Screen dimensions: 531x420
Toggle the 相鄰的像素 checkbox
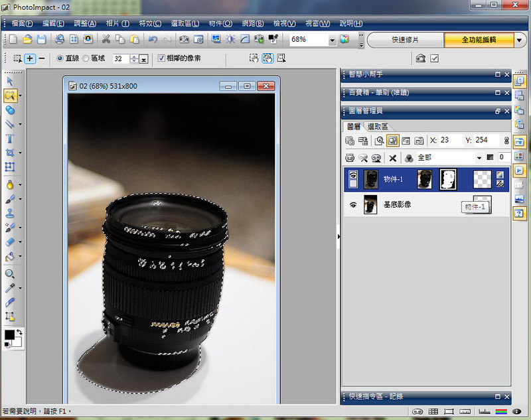point(161,58)
